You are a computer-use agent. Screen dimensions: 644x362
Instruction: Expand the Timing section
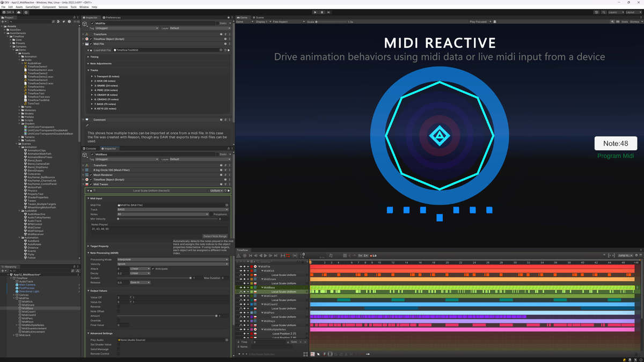(89, 57)
